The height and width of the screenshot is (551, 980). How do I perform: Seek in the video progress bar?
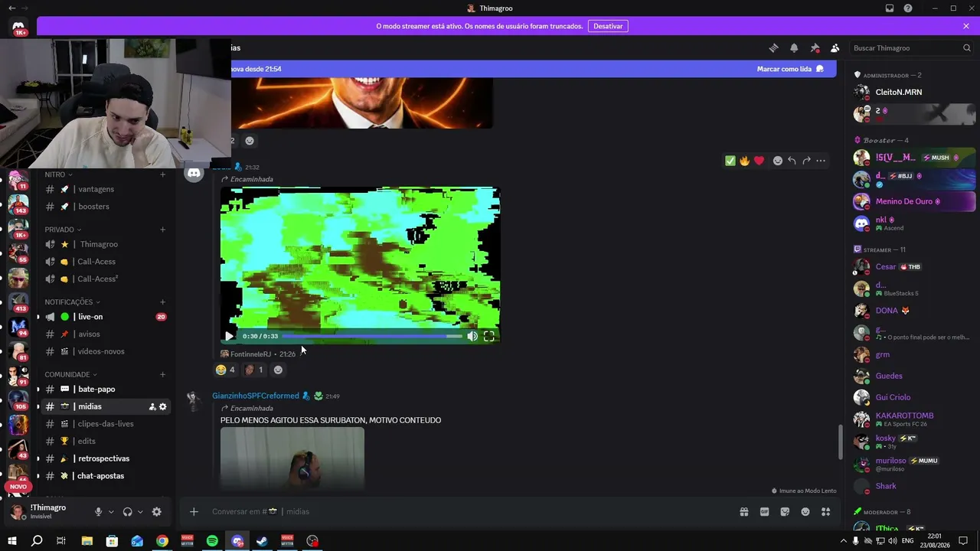[x=372, y=336]
